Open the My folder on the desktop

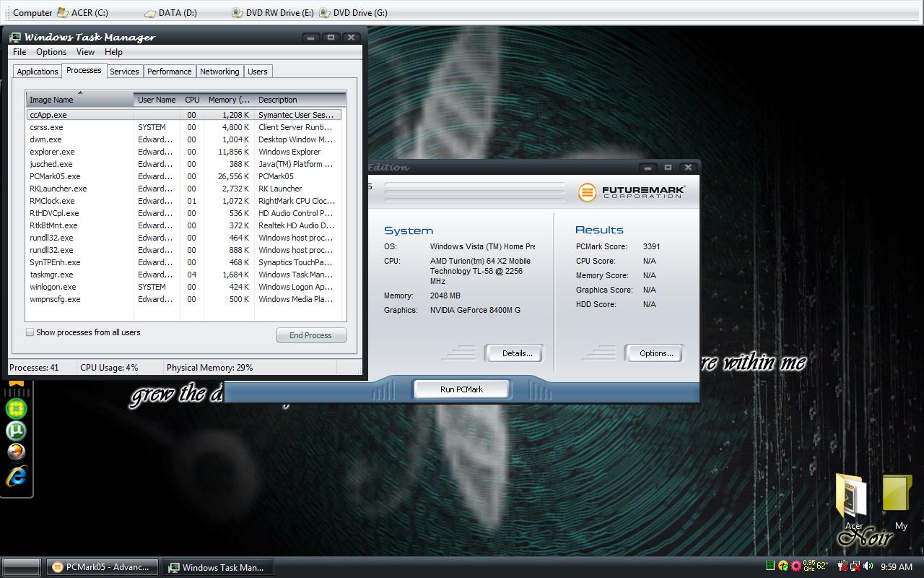[x=899, y=501]
